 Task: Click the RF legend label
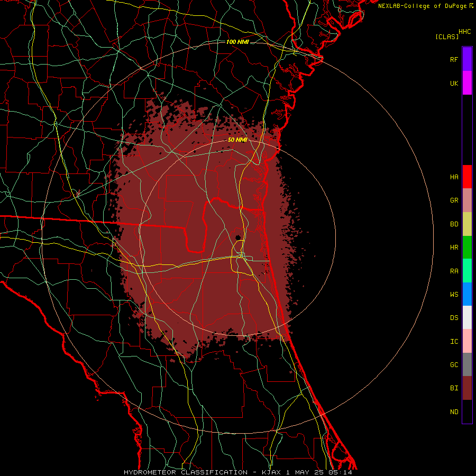coord(454,60)
